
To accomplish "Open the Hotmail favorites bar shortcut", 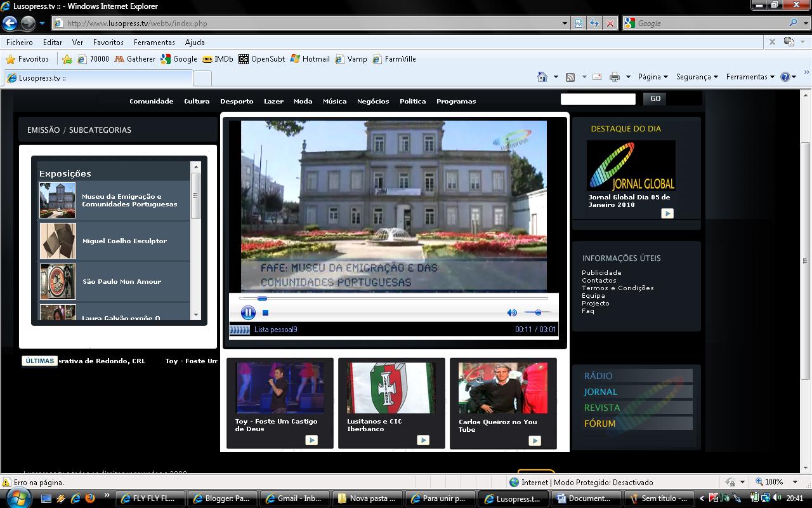I will tap(310, 59).
